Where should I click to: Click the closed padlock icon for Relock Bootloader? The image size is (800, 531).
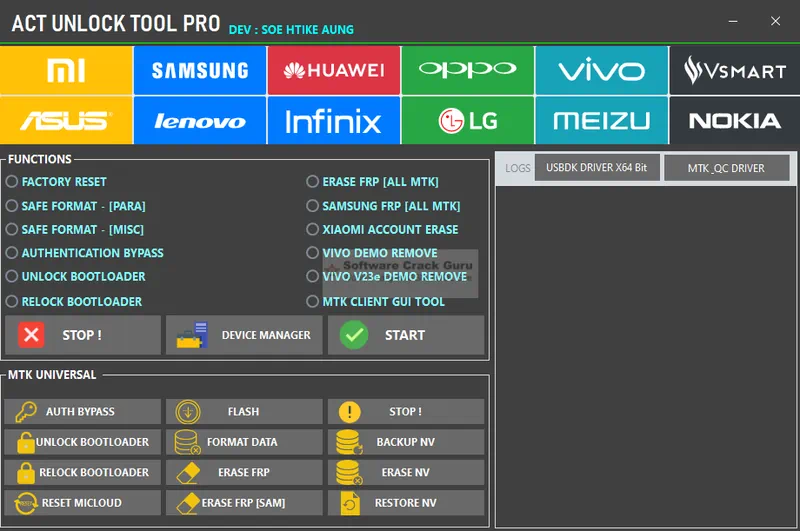[x=26, y=473]
